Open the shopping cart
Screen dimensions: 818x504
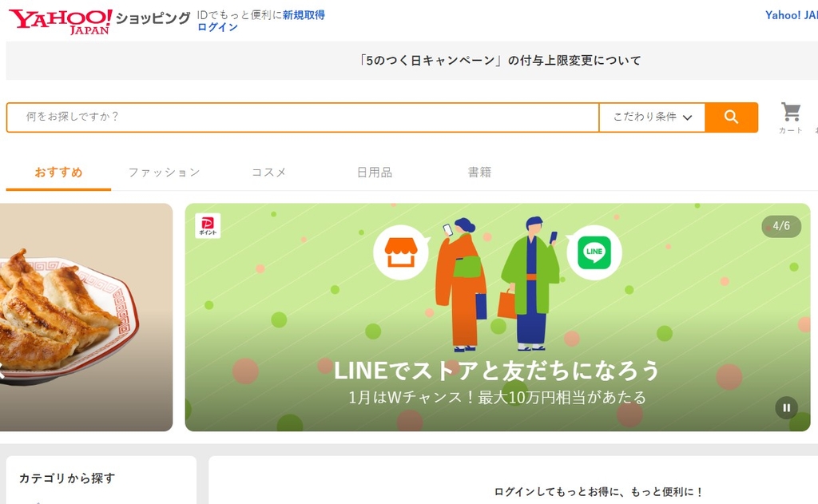[x=790, y=117]
